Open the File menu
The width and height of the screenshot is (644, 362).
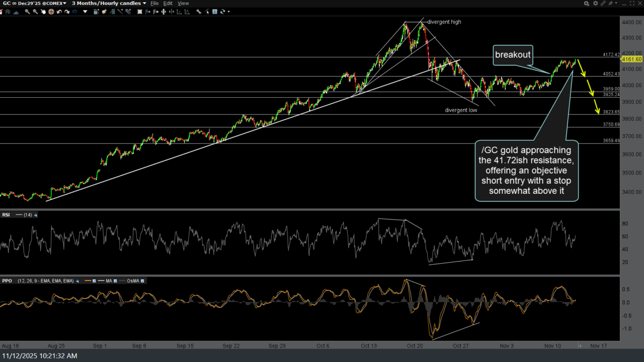point(155,3)
